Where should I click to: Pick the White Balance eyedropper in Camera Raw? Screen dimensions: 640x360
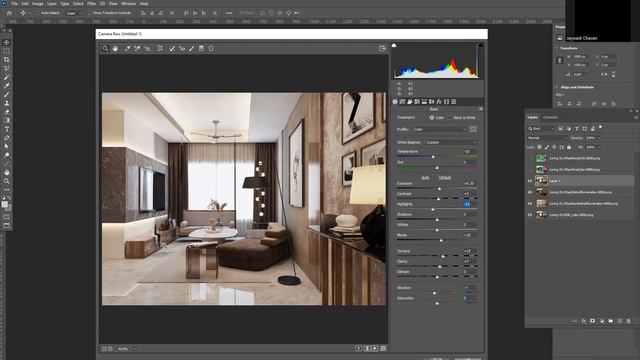click(x=128, y=49)
